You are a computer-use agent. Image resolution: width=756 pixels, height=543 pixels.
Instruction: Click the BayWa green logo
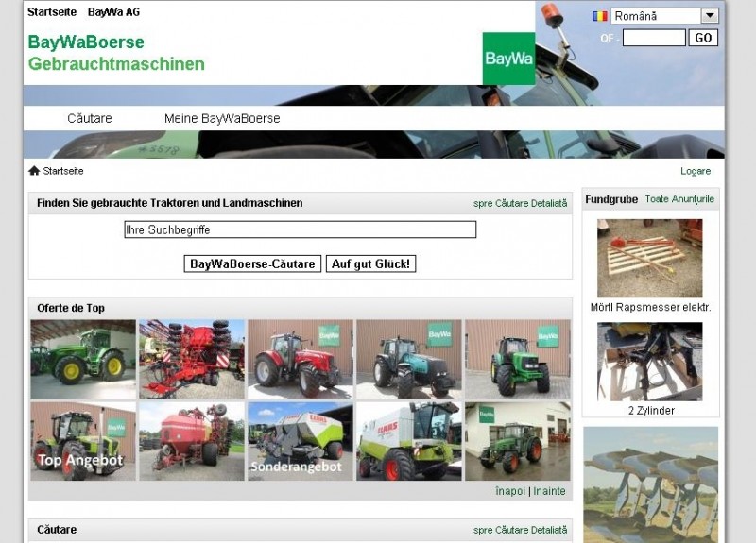point(508,59)
